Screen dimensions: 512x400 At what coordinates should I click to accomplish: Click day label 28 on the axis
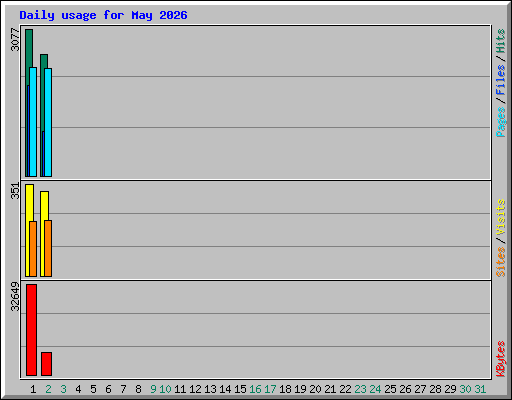click(435, 389)
